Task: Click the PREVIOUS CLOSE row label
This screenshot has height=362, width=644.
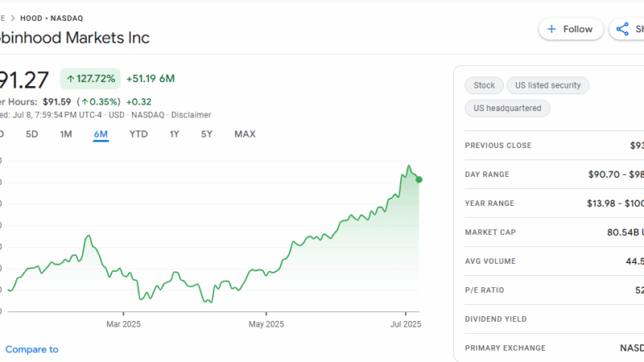Action: pos(498,146)
